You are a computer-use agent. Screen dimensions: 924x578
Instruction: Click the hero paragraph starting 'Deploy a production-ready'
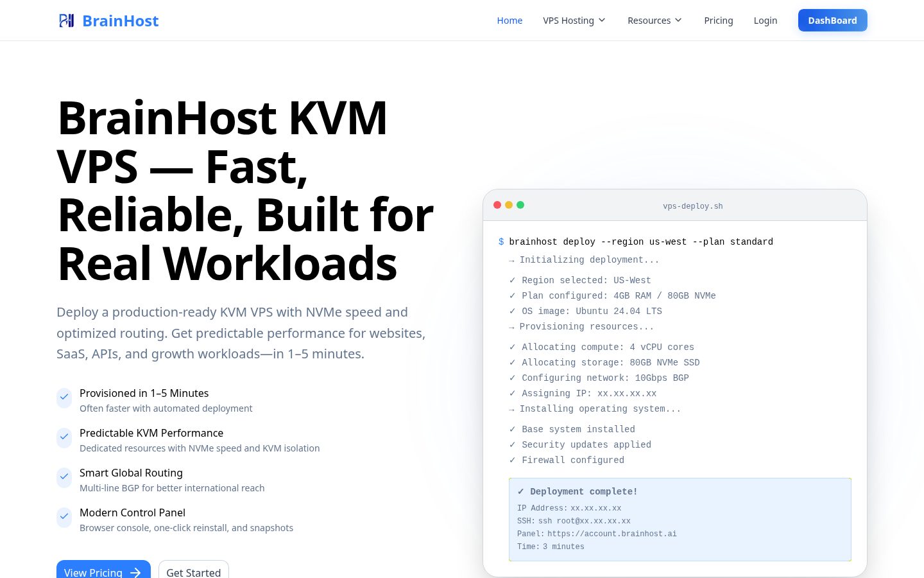tap(241, 333)
